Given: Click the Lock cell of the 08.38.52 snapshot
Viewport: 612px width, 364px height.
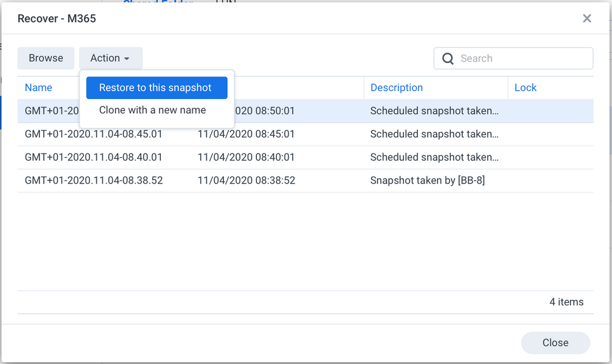Looking at the screenshot, I should pyautogui.click(x=550, y=180).
